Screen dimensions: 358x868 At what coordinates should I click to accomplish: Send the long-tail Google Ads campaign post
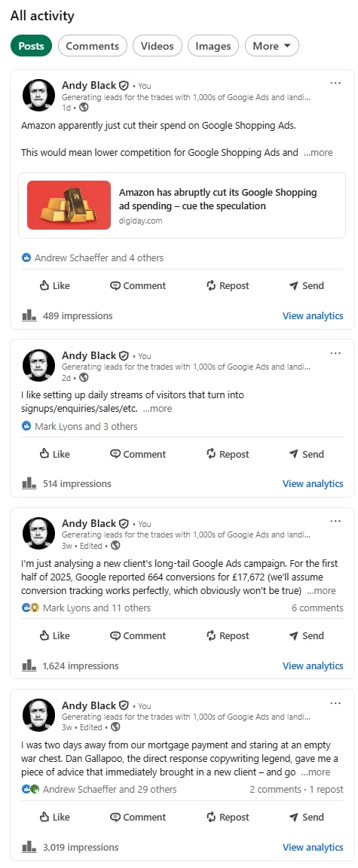306,635
